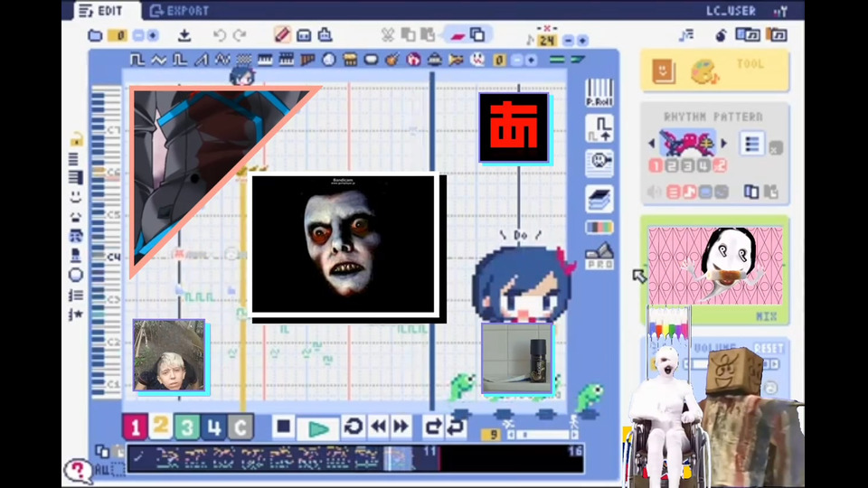Click the waveform up-arrow icon
This screenshot has height=488, width=868.
(599, 129)
